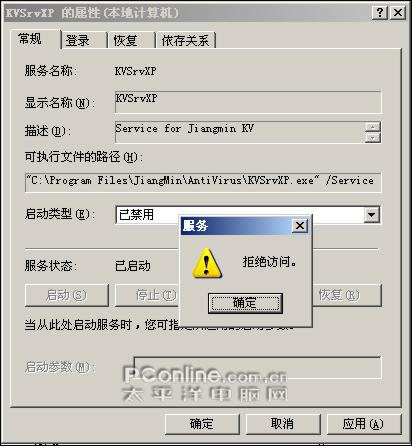Switch to the 登录 tab
Viewport: 412px width, 446px height.
[83, 41]
